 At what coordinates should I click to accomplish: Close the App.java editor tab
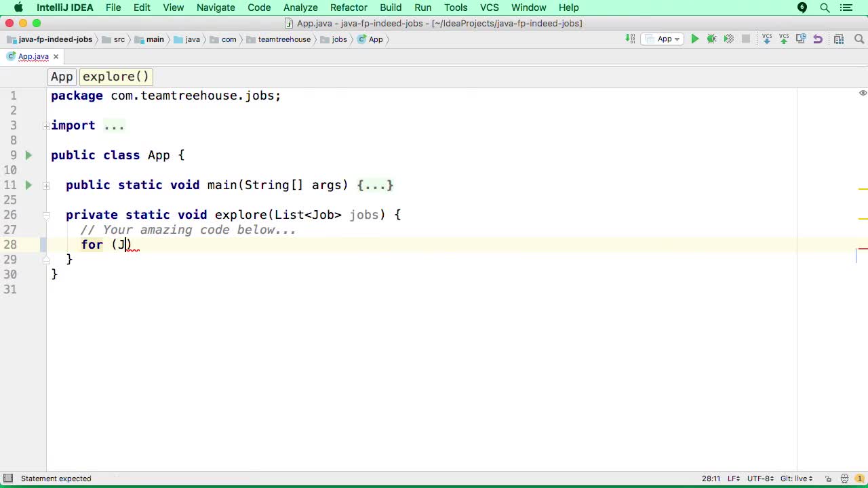pyautogui.click(x=56, y=57)
